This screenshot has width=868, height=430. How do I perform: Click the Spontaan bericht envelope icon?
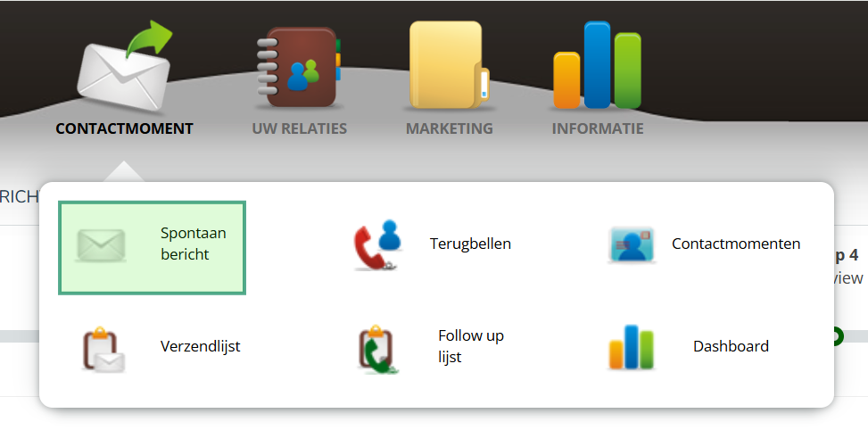pos(101,245)
